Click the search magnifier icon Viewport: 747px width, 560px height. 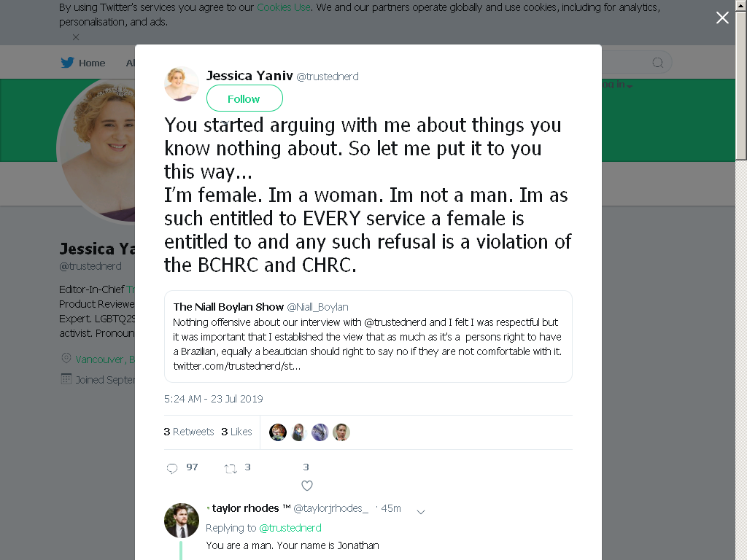[657, 63]
